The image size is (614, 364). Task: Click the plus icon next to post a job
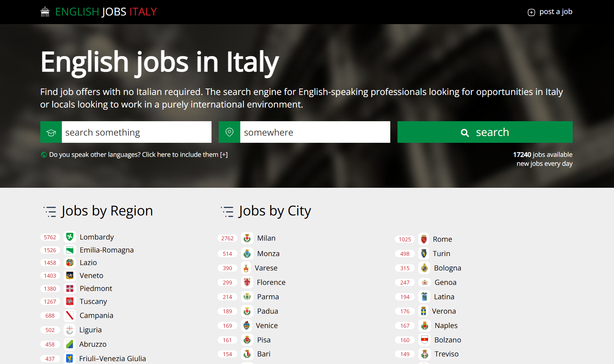[531, 12]
